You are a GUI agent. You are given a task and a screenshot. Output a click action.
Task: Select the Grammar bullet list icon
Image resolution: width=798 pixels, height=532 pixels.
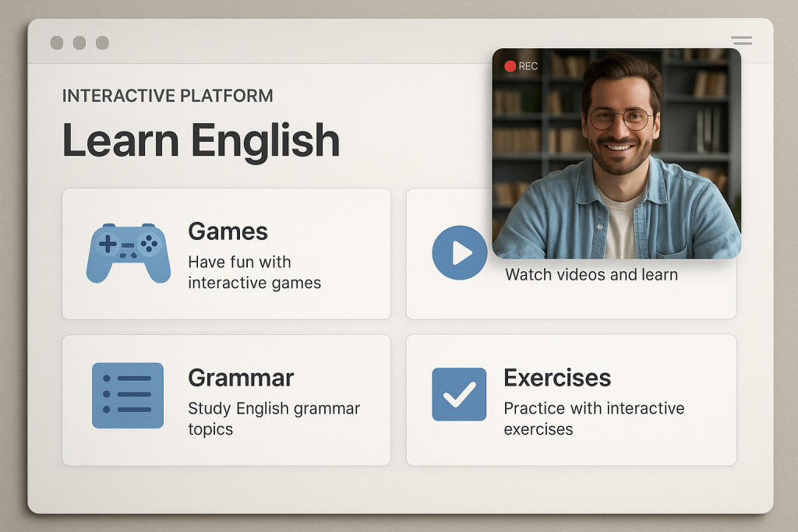pyautogui.click(x=128, y=395)
